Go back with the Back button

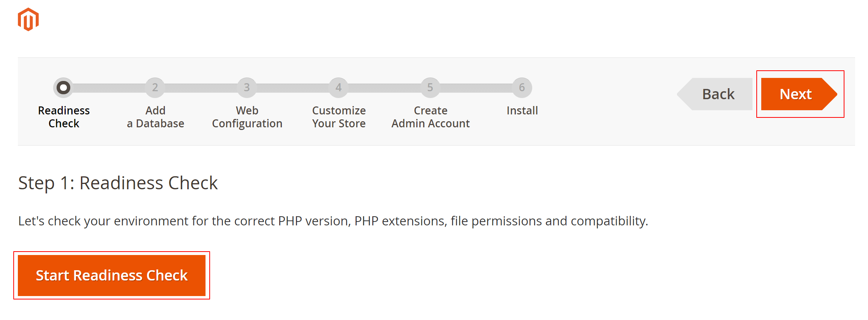click(x=715, y=94)
